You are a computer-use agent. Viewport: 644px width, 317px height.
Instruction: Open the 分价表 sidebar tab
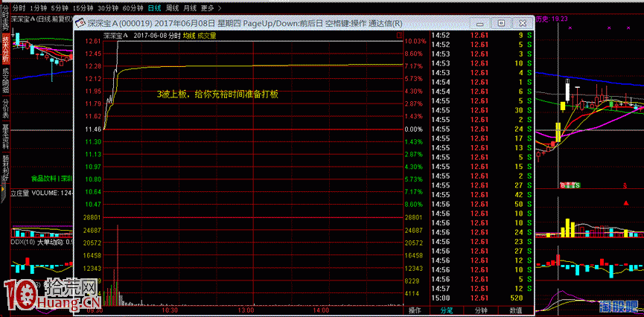[5, 109]
